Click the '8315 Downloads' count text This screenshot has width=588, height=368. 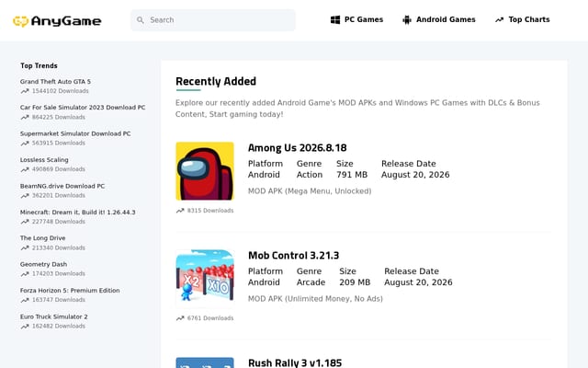(x=210, y=211)
